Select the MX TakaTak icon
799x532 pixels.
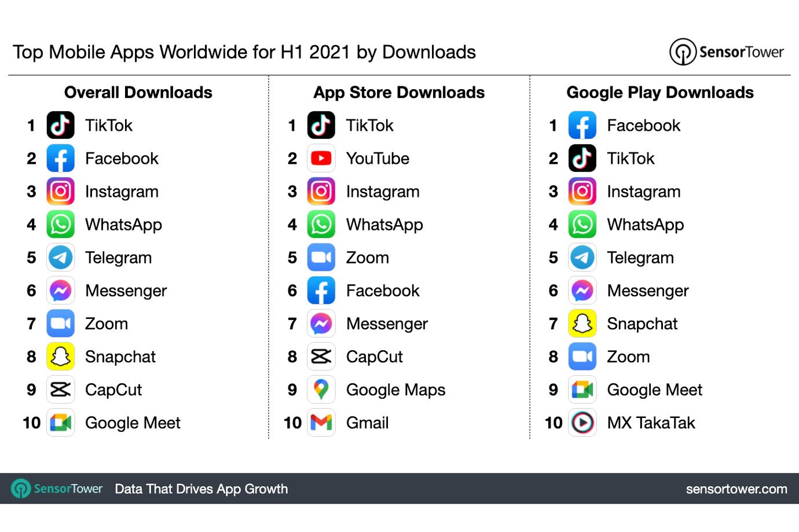[582, 423]
